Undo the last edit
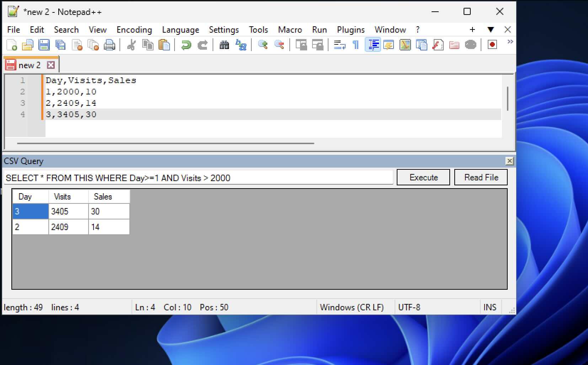This screenshot has width=588, height=365. [186, 45]
